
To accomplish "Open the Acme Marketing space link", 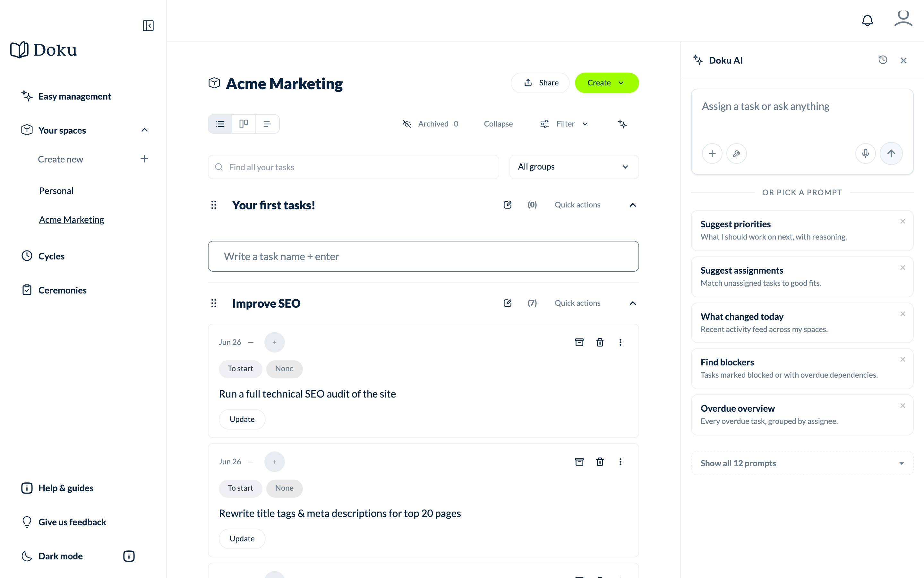I will 72,220.
